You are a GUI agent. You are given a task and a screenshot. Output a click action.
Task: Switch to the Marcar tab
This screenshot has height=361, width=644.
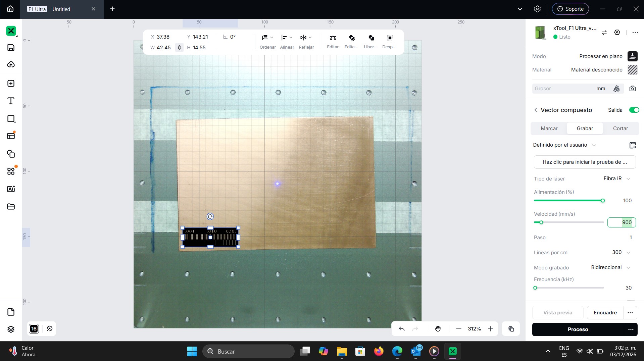549,128
